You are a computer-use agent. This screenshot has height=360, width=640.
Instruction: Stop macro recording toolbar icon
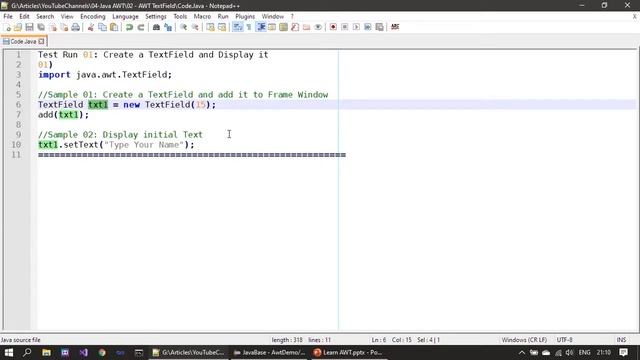[x=344, y=27]
